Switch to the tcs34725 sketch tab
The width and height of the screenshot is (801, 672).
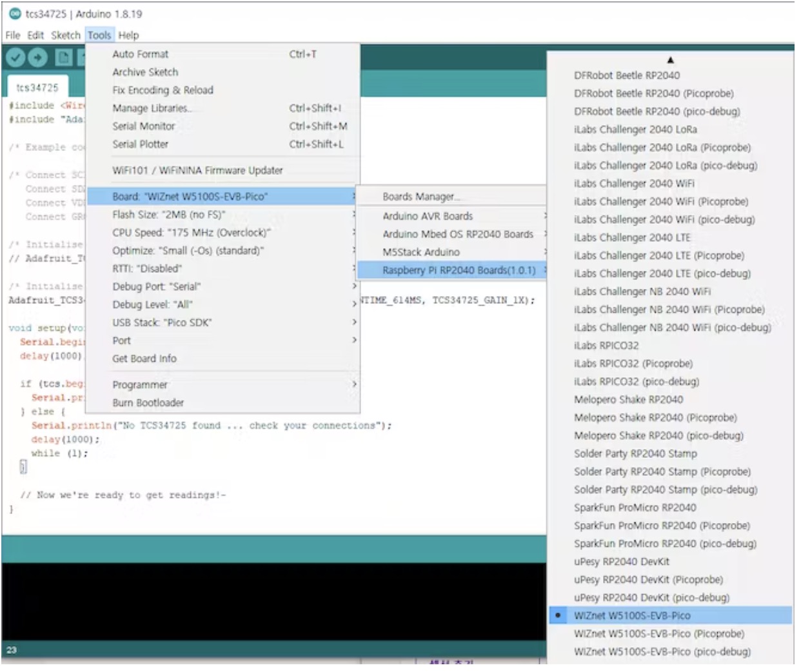(37, 88)
